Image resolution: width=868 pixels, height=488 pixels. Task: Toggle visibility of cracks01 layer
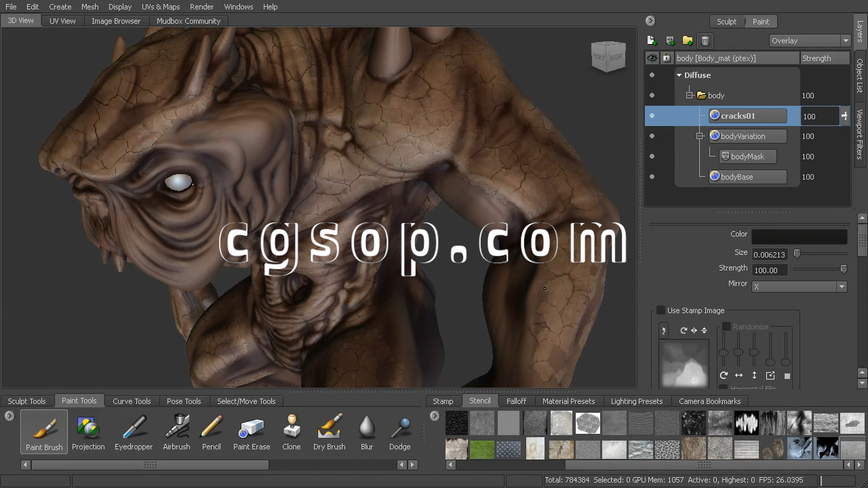[652, 116]
